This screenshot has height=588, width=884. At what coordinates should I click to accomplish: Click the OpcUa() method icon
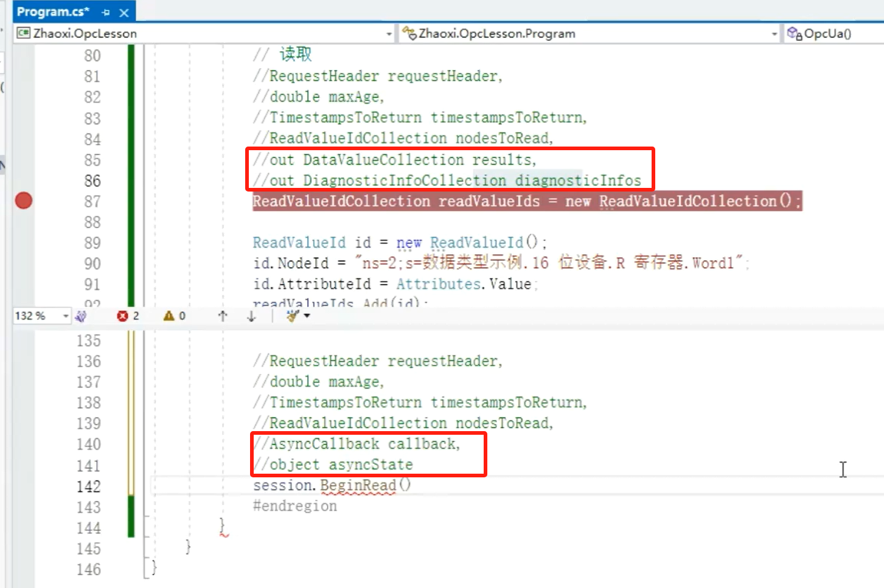pos(794,33)
